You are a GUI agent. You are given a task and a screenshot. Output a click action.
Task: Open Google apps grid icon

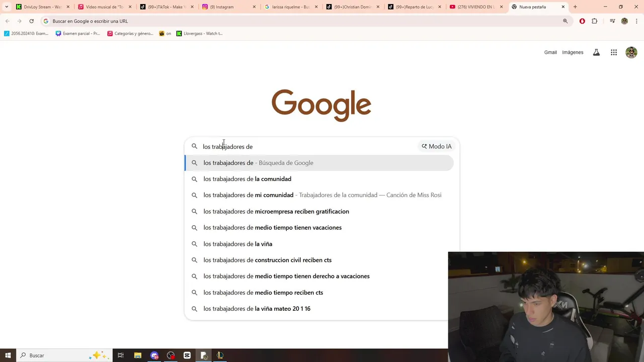click(x=614, y=52)
